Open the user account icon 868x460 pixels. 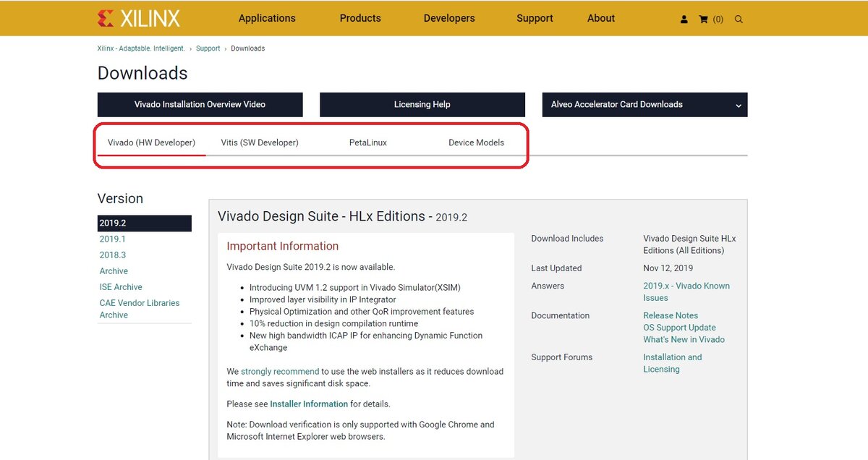pyautogui.click(x=684, y=20)
